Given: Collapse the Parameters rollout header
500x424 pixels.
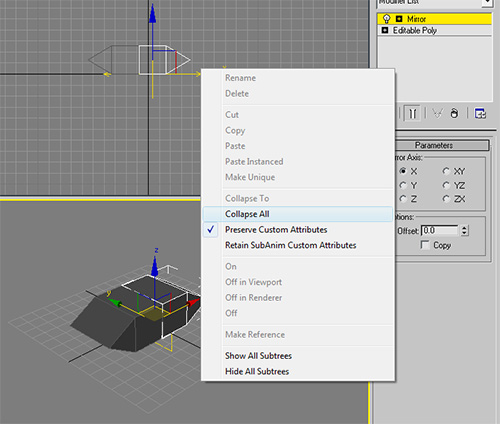Looking at the screenshot, I should [x=442, y=145].
